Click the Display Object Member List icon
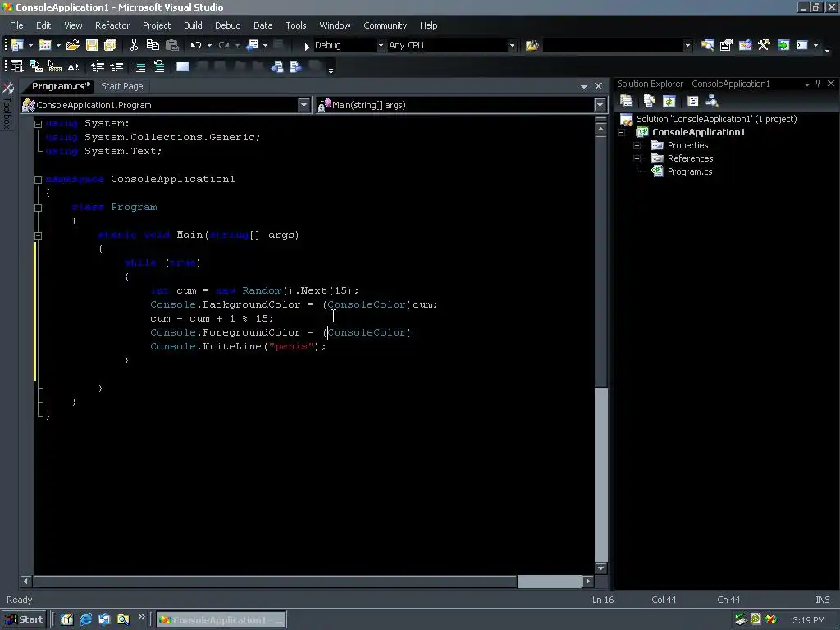The height and width of the screenshot is (630, 840). (x=16, y=66)
